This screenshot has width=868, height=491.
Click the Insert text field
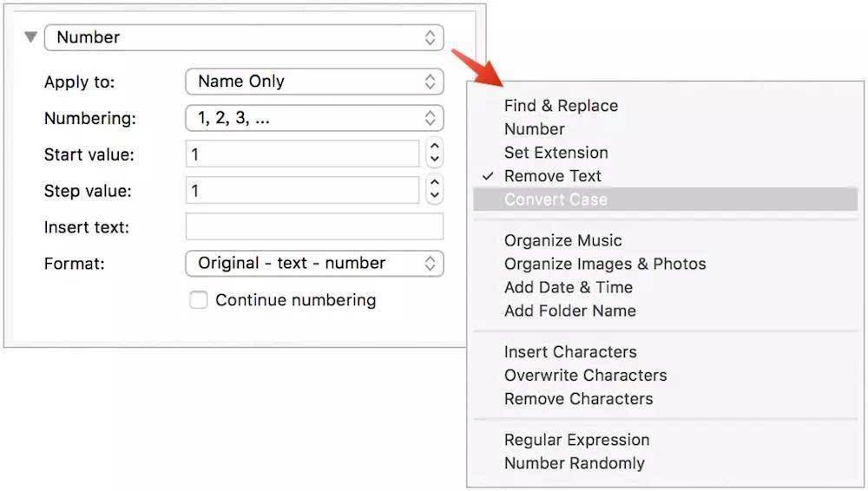[x=314, y=226]
